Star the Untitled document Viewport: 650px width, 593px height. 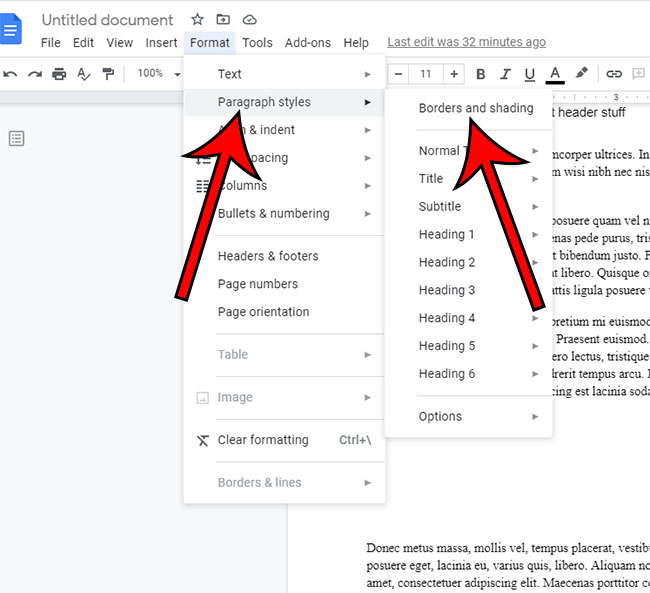click(197, 20)
